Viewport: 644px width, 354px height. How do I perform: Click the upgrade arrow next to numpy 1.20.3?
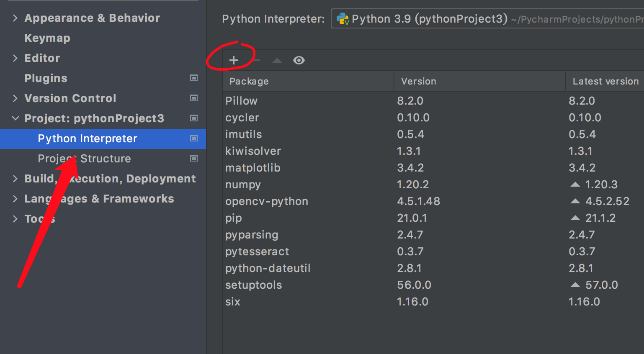pos(575,185)
